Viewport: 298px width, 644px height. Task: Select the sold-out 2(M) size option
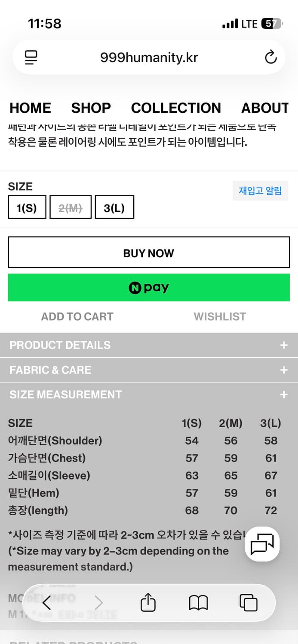[x=71, y=208]
